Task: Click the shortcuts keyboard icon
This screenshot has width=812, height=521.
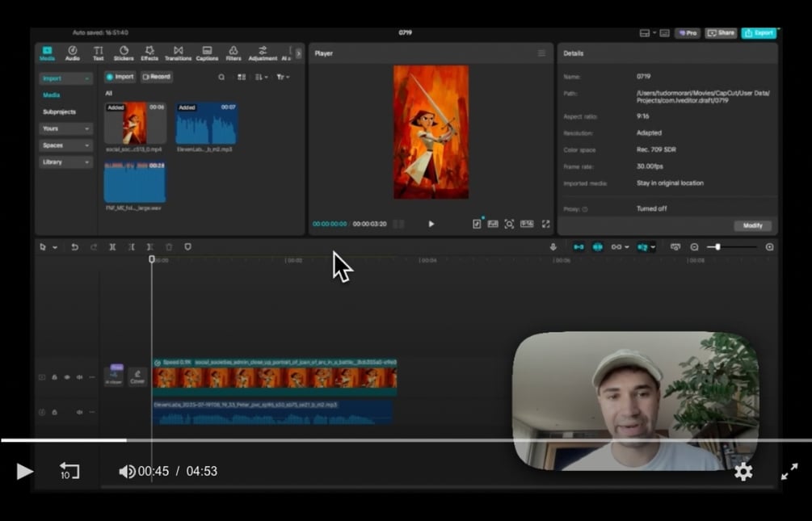Action: pyautogui.click(x=664, y=33)
